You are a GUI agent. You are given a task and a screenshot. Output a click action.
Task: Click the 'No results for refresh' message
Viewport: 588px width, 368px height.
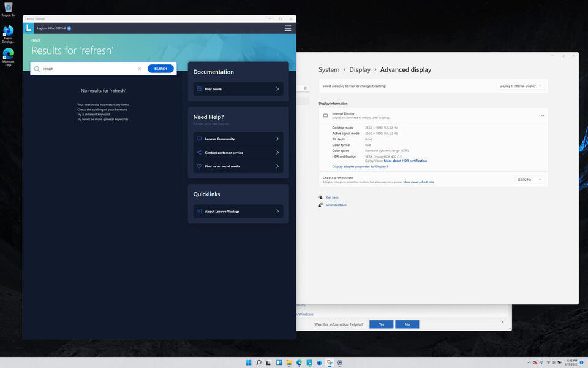[103, 91]
